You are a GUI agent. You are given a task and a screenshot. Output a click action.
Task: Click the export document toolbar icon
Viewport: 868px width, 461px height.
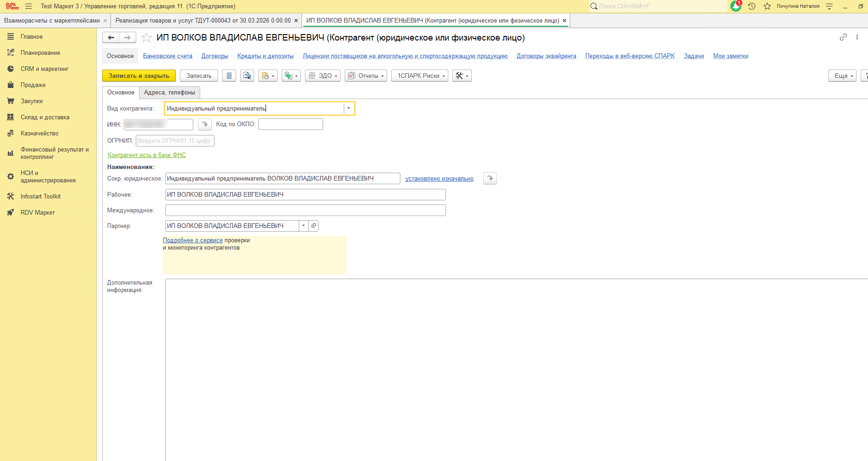click(247, 76)
